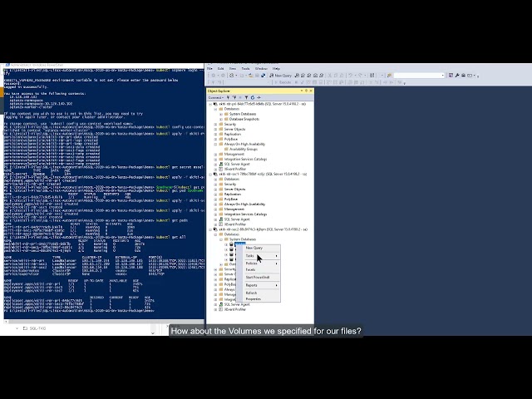This screenshot has width=532, height=399.
Task: Select System Databases under the sec2 server
Action: tap(243, 239)
